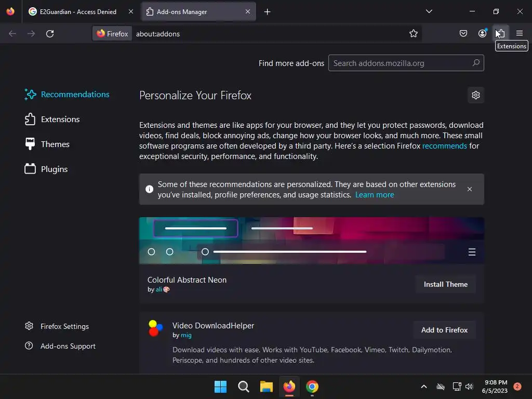Viewport: 532px width, 399px height.
Task: Click the Colorful Abstract Neon theme preview
Action: [x=312, y=241]
